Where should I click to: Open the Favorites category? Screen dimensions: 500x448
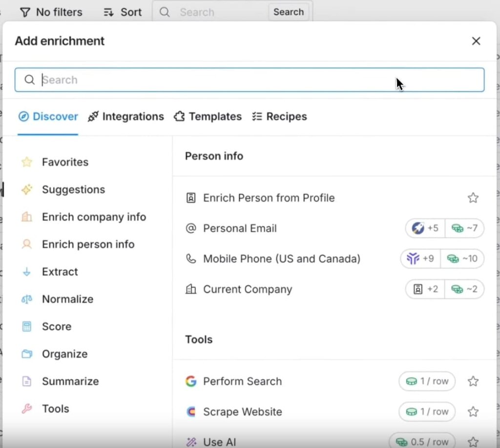64,162
